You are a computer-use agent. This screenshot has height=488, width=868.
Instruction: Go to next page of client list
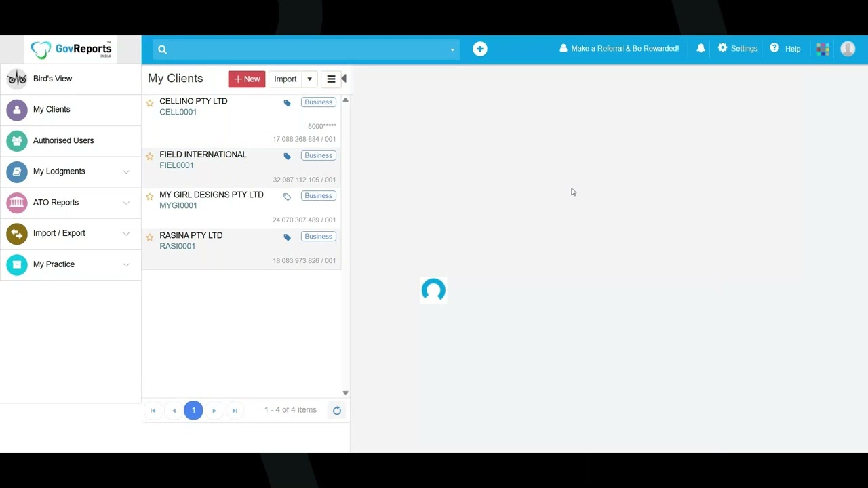pyautogui.click(x=214, y=411)
